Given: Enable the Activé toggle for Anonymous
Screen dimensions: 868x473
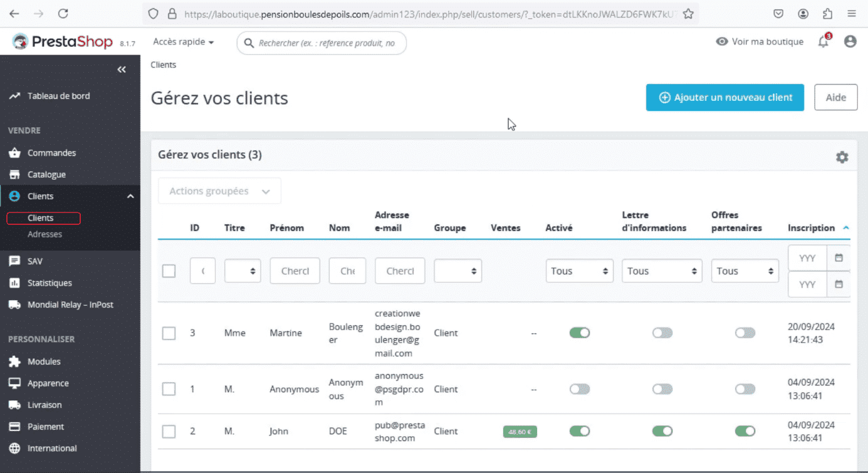Looking at the screenshot, I should [x=580, y=389].
